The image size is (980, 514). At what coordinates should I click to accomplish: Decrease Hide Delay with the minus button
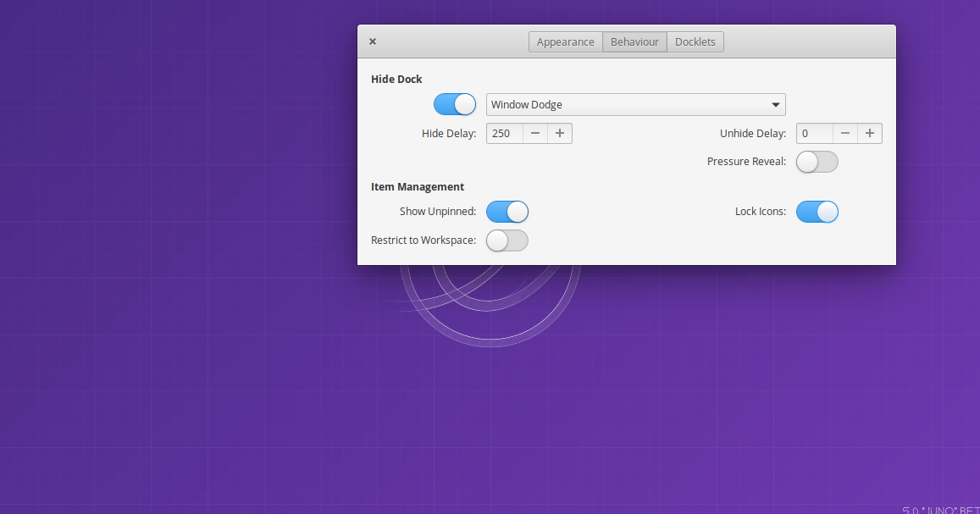pyautogui.click(x=534, y=133)
